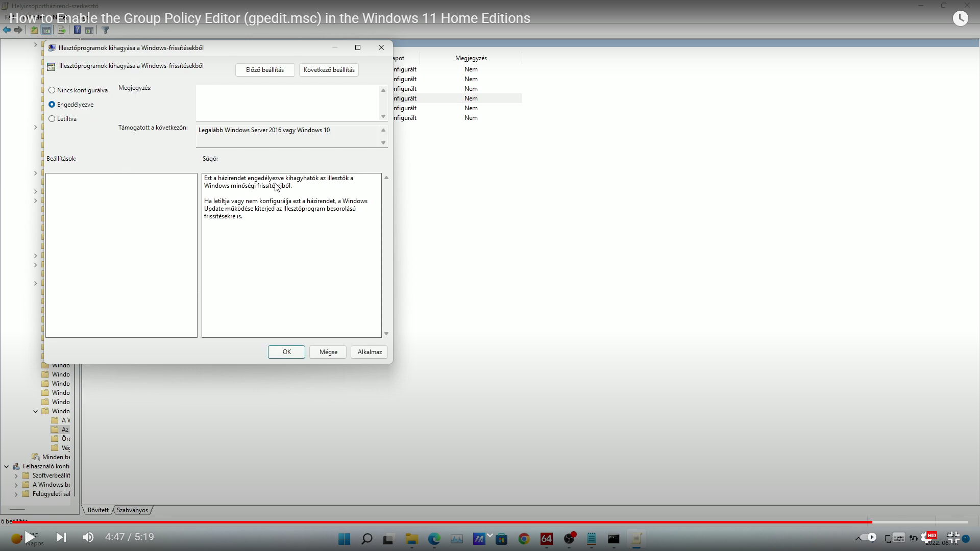Image resolution: width=980 pixels, height=551 pixels.
Task: Click inside the Megjegyzés comment box
Action: [x=288, y=103]
